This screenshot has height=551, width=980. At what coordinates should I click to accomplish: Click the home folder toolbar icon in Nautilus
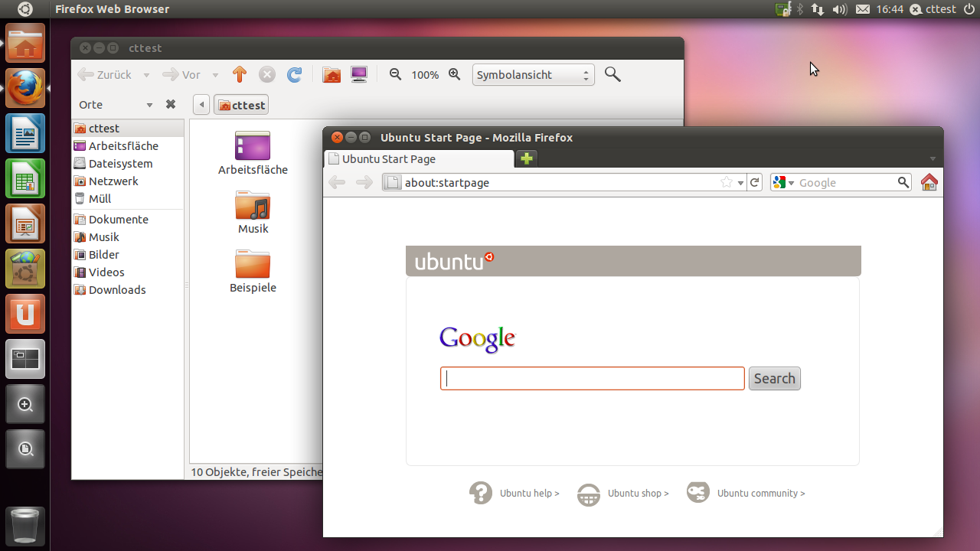[x=332, y=74]
